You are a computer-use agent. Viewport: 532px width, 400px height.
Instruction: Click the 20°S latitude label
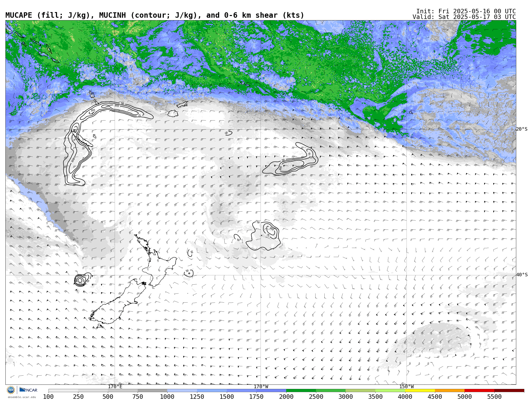[x=522, y=129]
